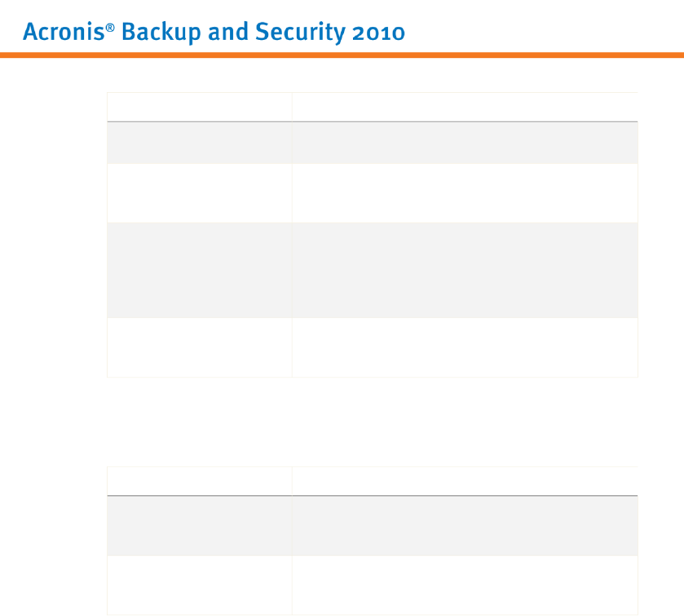Click the lower table's bottom white row, left cell
684x616 pixels.
click(x=199, y=584)
